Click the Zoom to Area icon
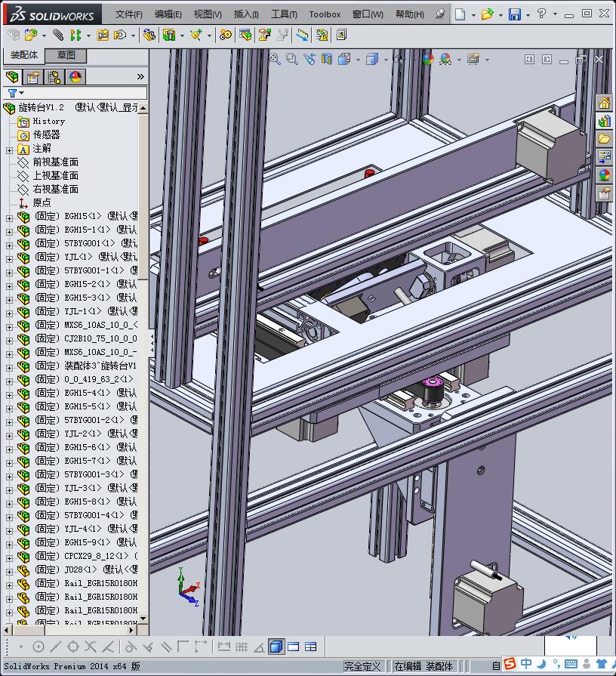The width and height of the screenshot is (616, 676). click(x=292, y=59)
